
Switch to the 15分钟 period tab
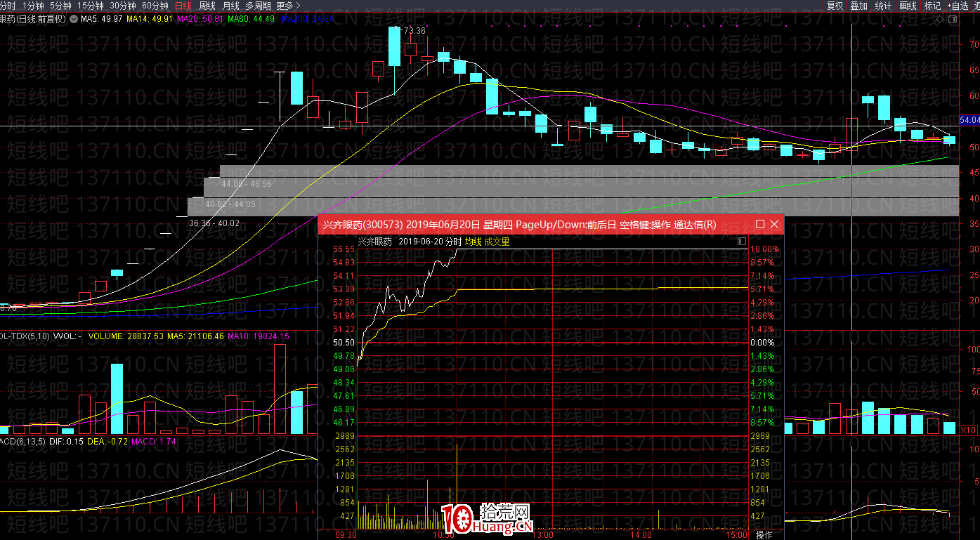tap(91, 5)
